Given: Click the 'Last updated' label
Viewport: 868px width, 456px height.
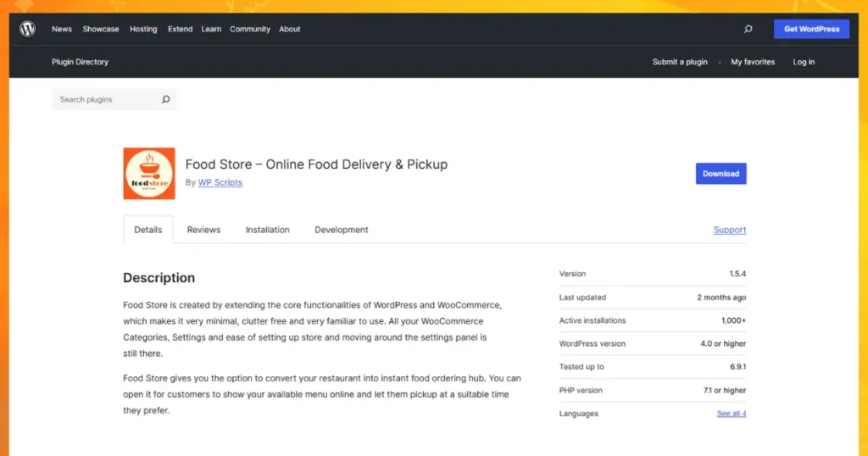Looking at the screenshot, I should [x=582, y=298].
